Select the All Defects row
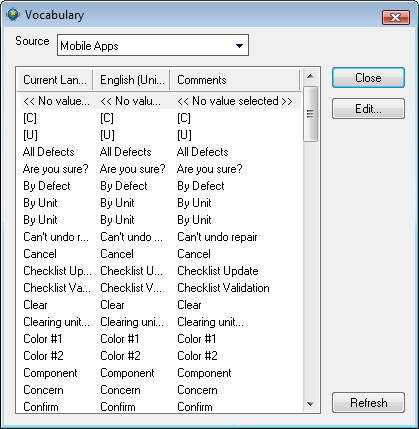Image resolution: width=419 pixels, height=429 pixels. click(x=161, y=152)
